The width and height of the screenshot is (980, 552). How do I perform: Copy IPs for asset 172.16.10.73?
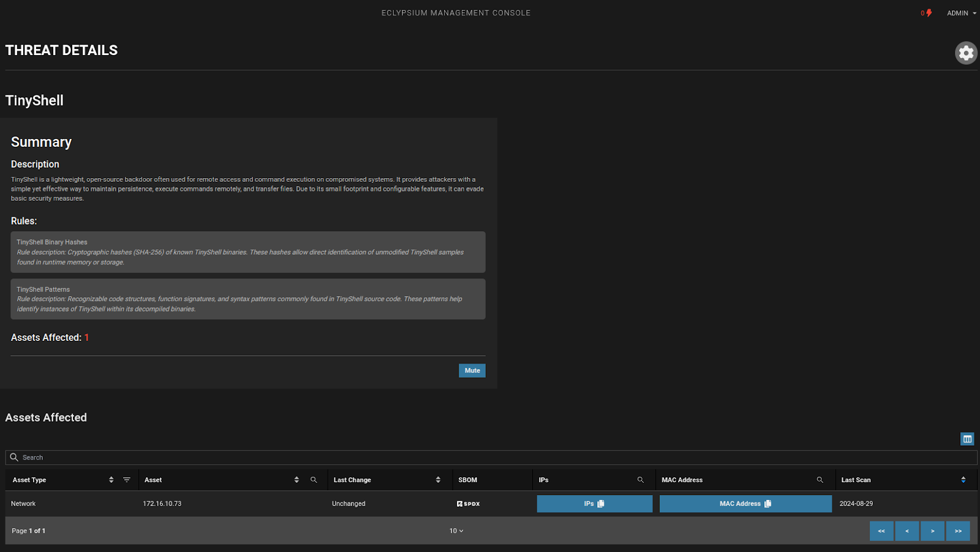[x=595, y=504]
